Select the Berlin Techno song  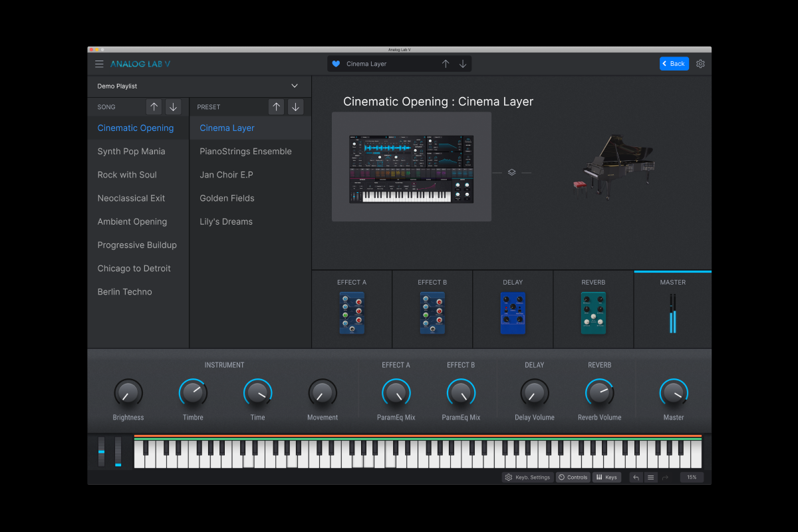(138, 291)
